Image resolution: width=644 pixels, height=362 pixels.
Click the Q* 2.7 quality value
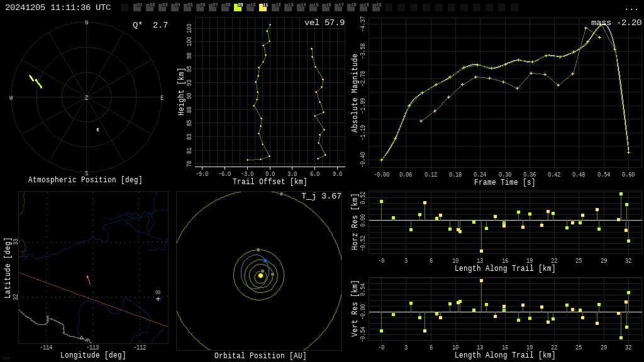150,25
